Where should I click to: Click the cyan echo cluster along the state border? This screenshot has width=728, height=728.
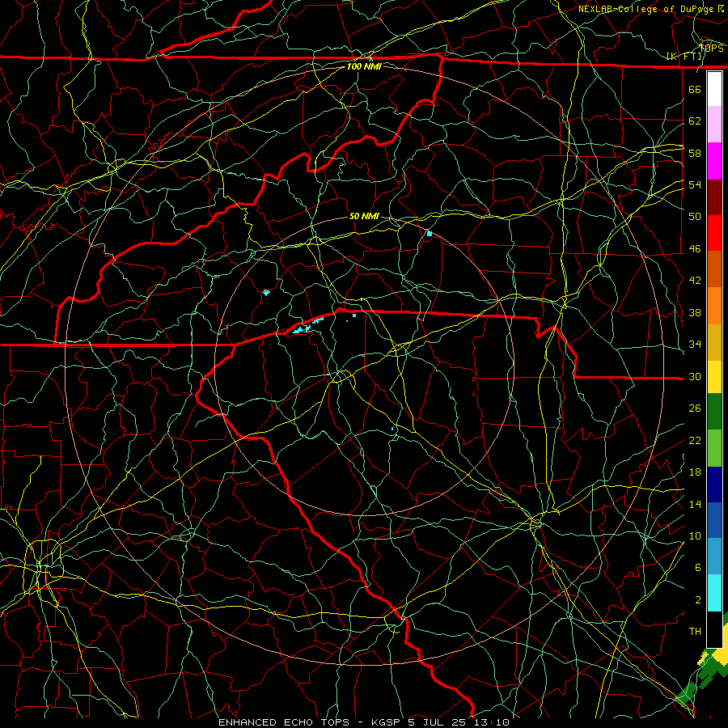coord(308,326)
